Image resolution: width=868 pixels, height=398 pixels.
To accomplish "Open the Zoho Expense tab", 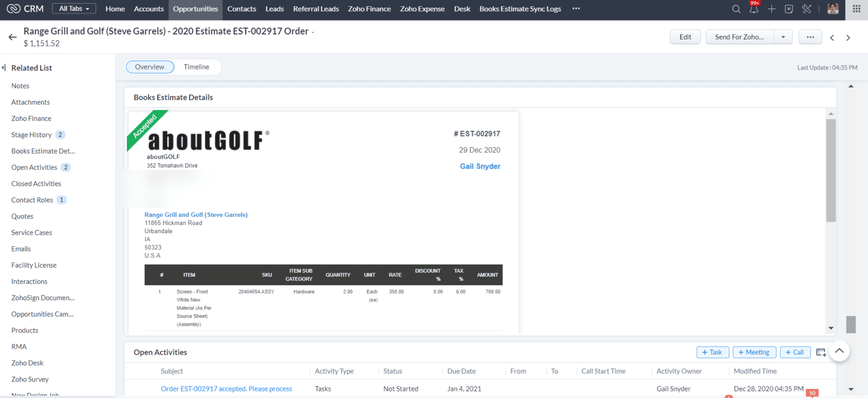I will pos(422,9).
